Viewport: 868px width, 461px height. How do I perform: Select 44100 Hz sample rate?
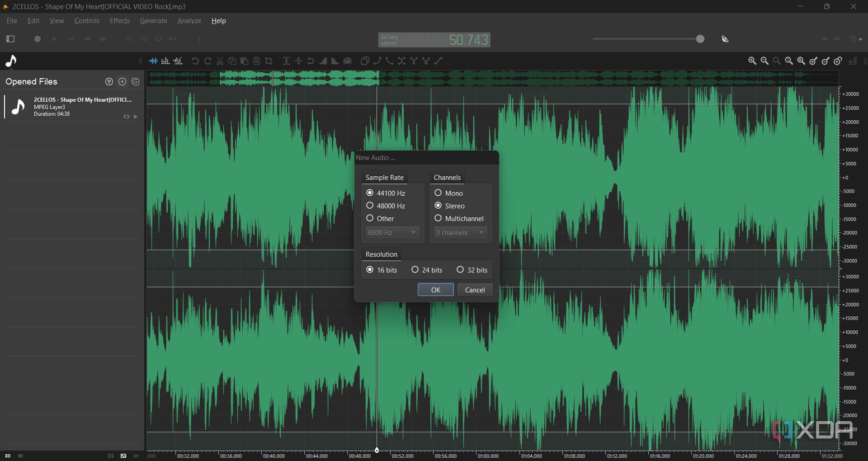[x=386, y=193]
